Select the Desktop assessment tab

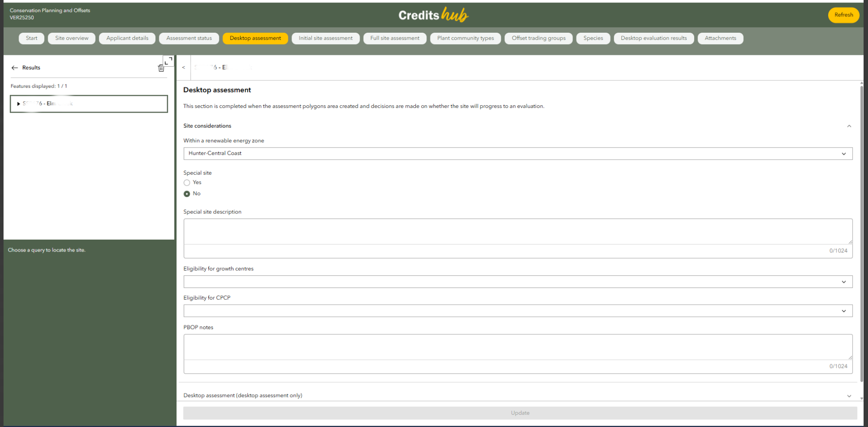pos(255,38)
